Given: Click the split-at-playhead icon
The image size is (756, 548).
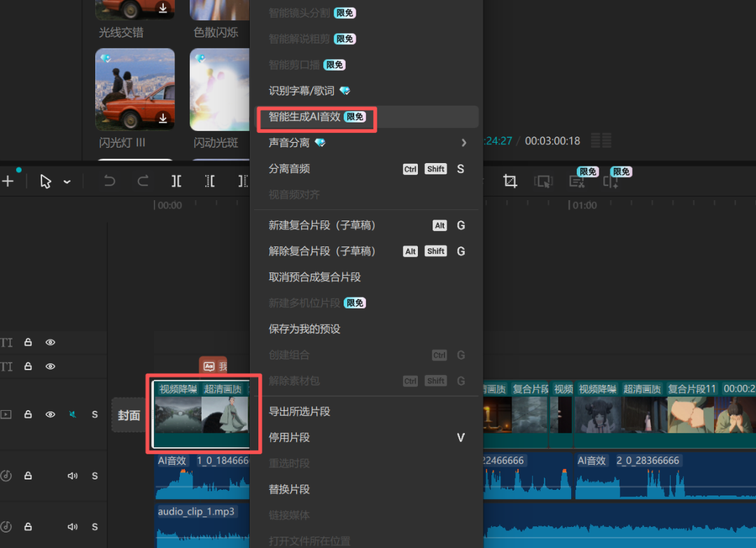Looking at the screenshot, I should tap(176, 181).
